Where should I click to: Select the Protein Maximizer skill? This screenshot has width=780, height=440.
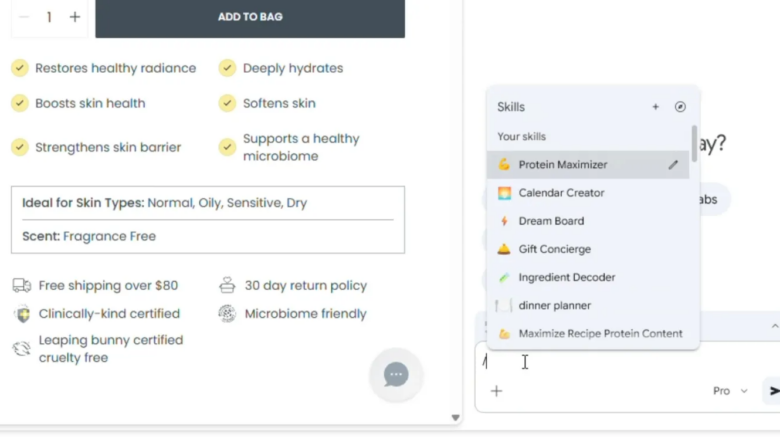pyautogui.click(x=587, y=165)
